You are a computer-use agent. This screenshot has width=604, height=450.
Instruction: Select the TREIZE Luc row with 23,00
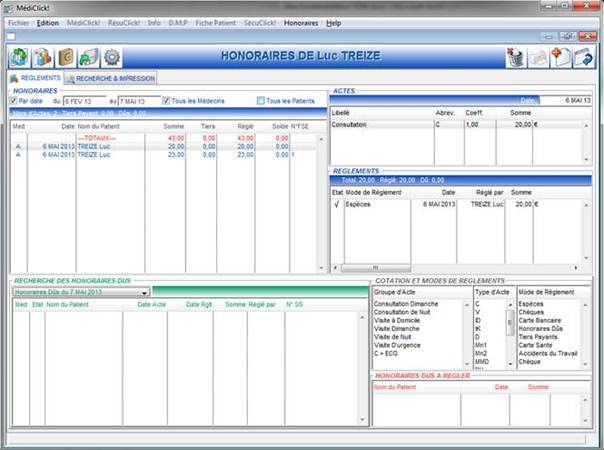tap(164, 154)
